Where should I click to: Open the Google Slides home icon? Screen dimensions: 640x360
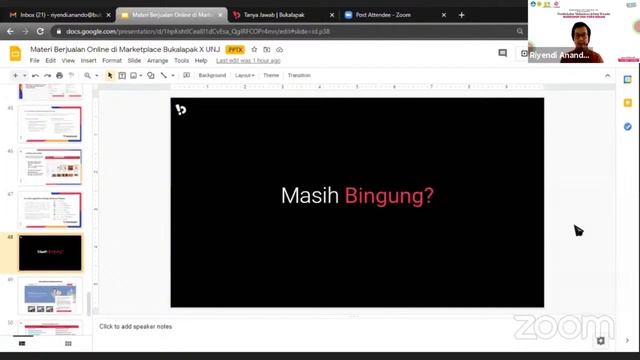tap(15, 53)
